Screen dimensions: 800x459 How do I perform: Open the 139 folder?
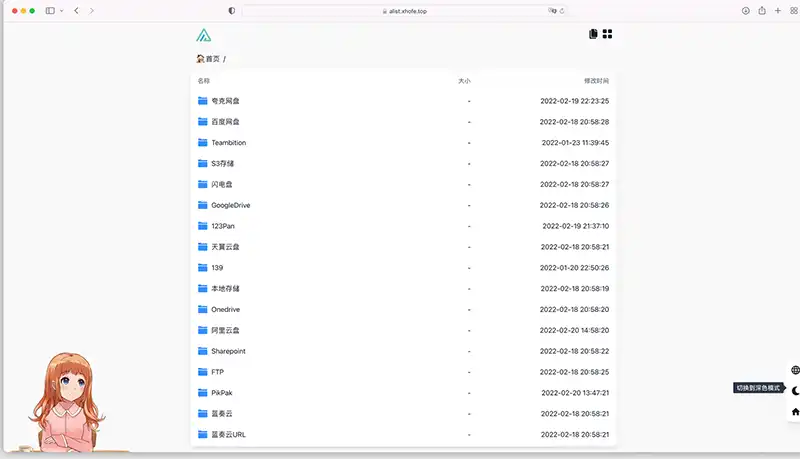(403, 268)
